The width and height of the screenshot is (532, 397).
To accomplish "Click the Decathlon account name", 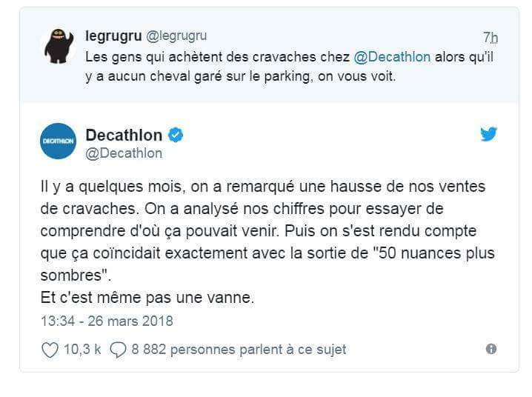I will click(124, 135).
